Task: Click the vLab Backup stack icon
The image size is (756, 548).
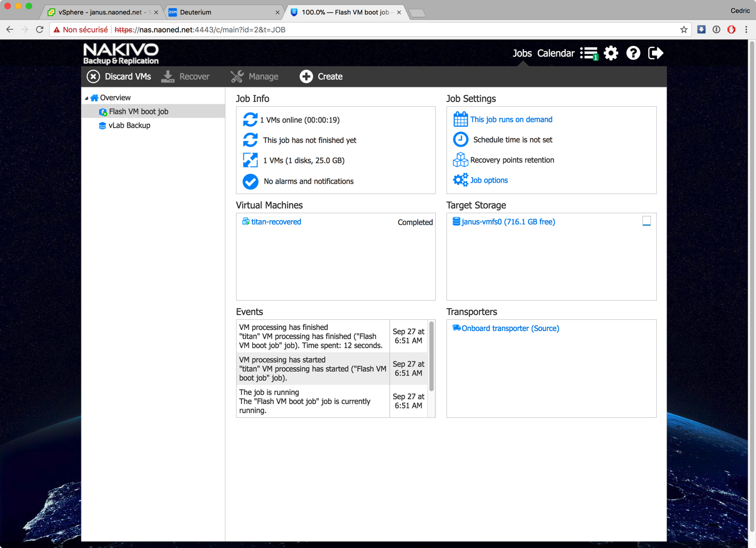Action: click(x=102, y=126)
